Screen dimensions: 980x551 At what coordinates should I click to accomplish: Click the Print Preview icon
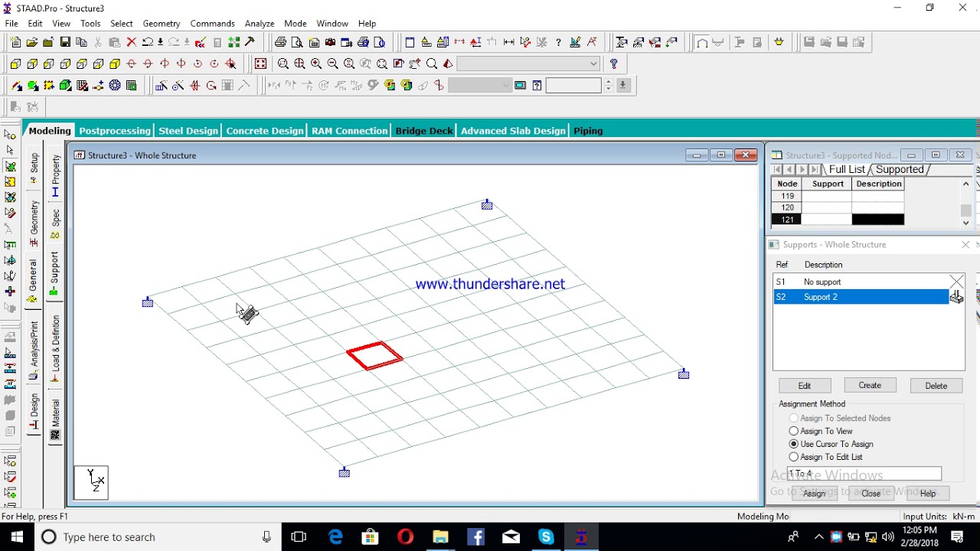[297, 43]
